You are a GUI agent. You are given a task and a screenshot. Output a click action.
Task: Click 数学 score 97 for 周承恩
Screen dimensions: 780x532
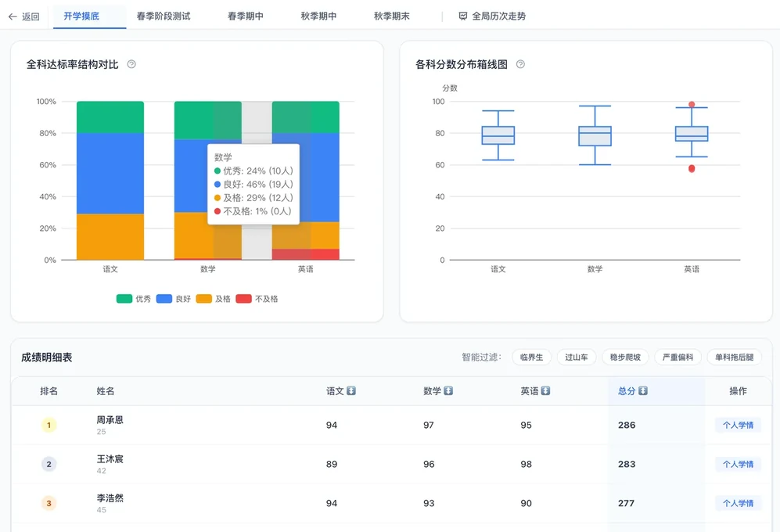429,425
